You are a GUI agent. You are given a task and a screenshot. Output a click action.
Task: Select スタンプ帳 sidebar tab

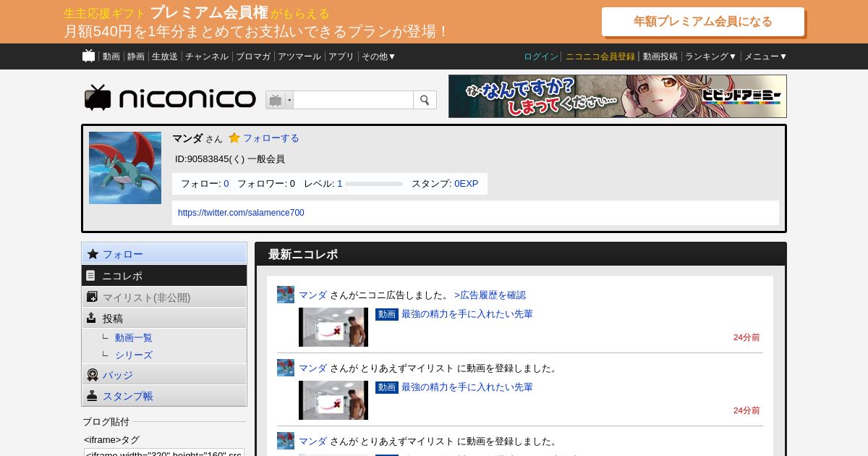[164, 396]
